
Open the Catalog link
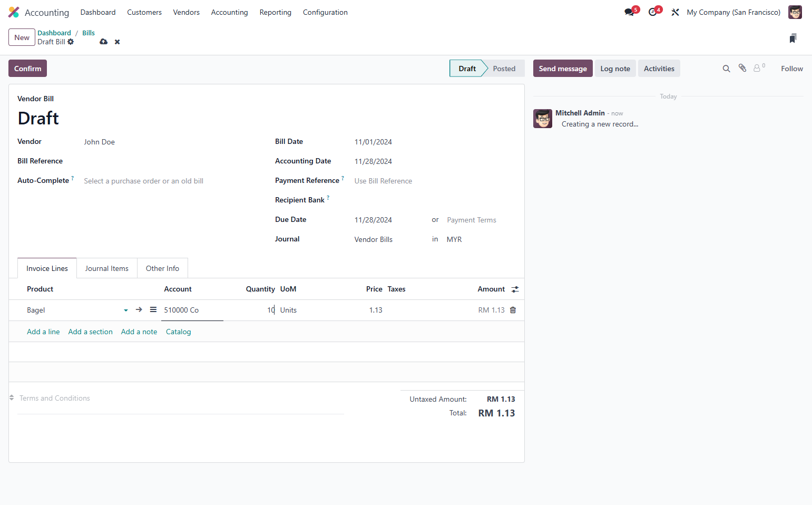(x=179, y=332)
